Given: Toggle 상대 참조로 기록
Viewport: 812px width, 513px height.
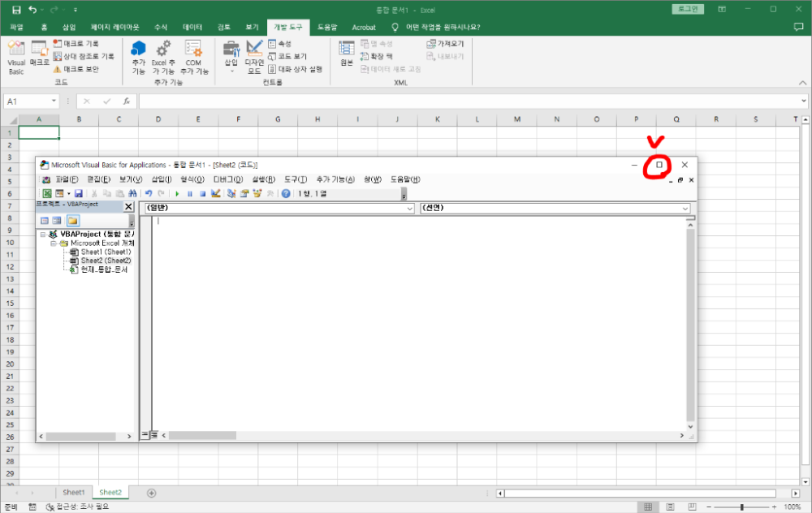Looking at the screenshot, I should pyautogui.click(x=84, y=56).
